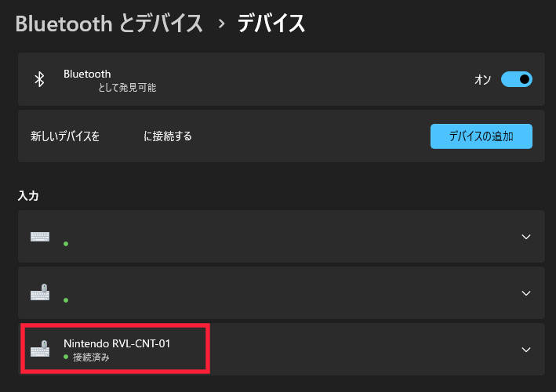Click the second device's keyboard-mouse icon
This screenshot has width=556, height=392.
click(40, 292)
